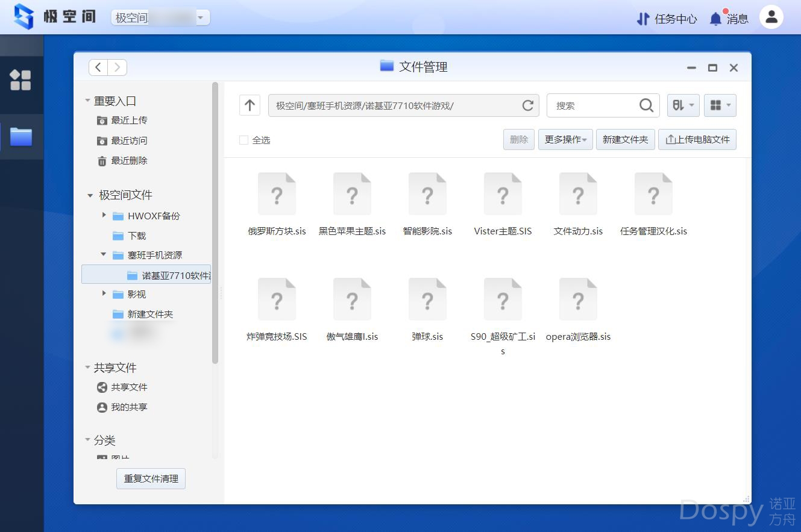Select the 炸弹竞技场.SIS file icon
The height and width of the screenshot is (532, 801).
[277, 299]
